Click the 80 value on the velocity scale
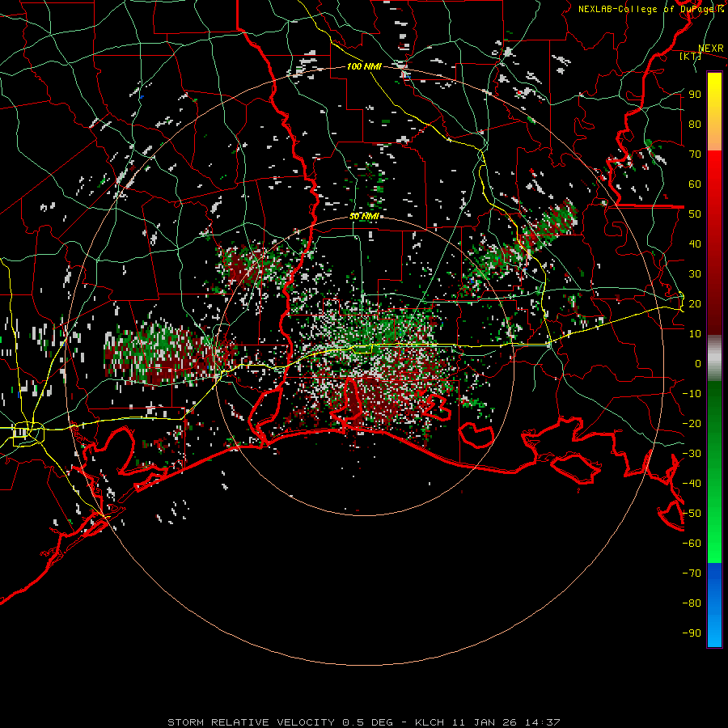This screenshot has width=728, height=728. coord(695,125)
